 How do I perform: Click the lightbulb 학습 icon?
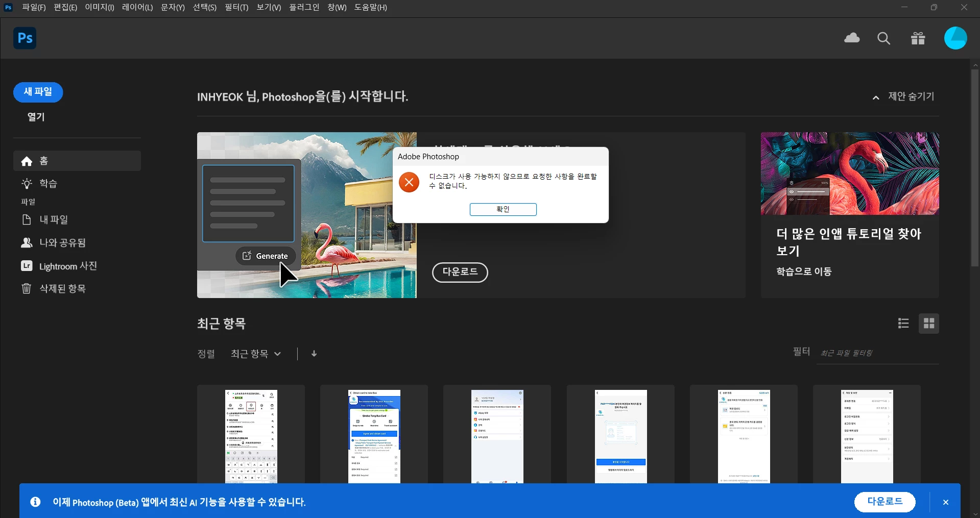(x=27, y=183)
